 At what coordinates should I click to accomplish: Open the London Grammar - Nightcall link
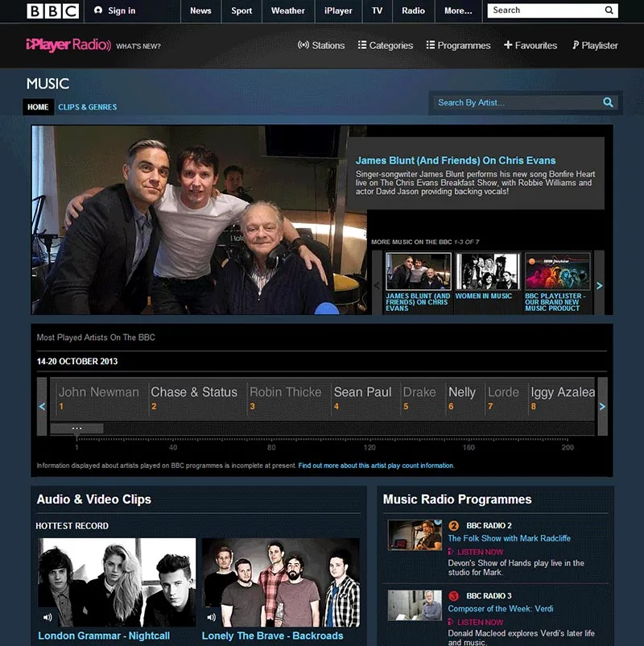104,636
